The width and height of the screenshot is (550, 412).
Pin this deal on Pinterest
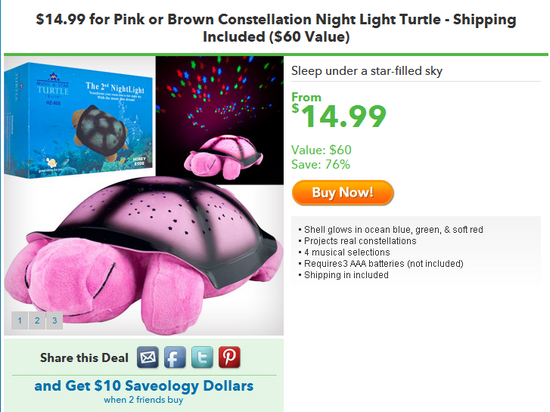[229, 357]
